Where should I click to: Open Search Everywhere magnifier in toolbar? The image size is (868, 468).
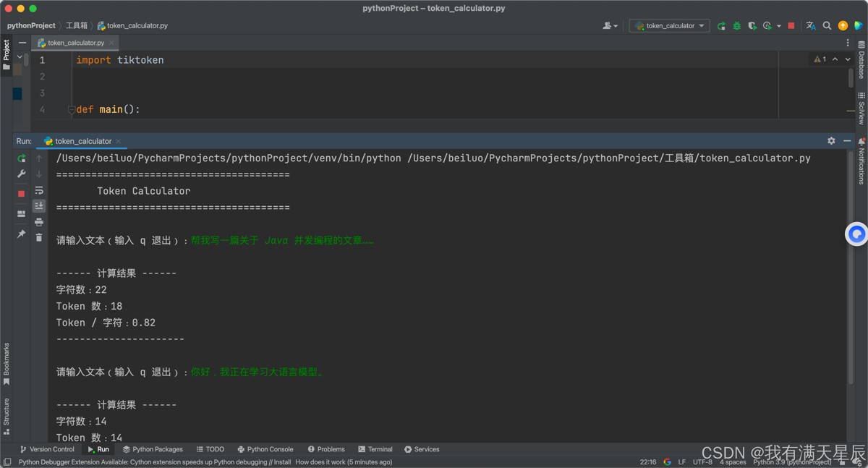click(x=827, y=26)
